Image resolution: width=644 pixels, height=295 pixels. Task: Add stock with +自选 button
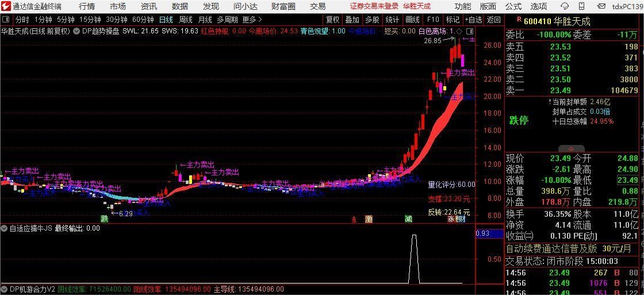point(474,20)
